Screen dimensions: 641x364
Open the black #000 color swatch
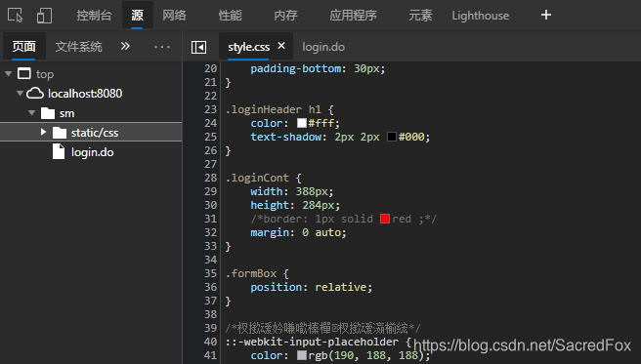tap(392, 137)
